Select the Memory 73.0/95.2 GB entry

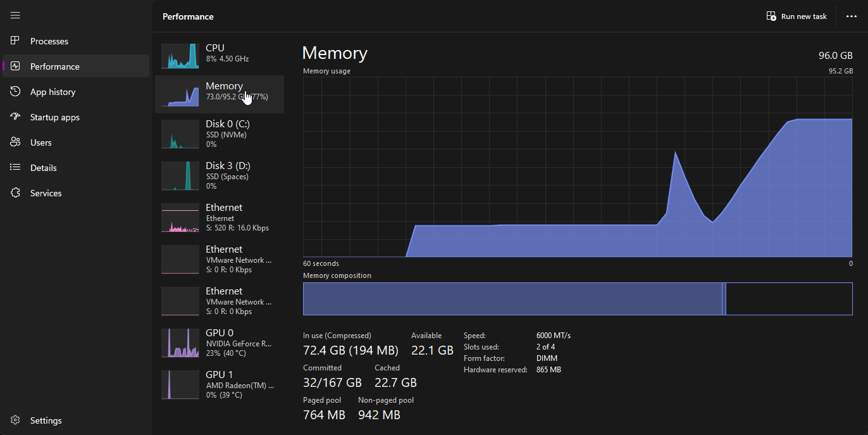pyautogui.click(x=220, y=94)
